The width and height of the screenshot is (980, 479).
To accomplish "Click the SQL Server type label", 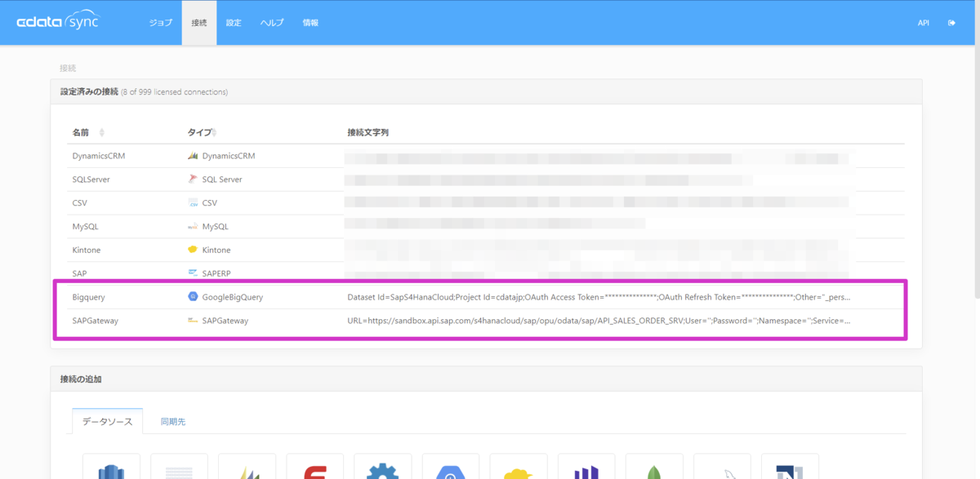I will (222, 180).
